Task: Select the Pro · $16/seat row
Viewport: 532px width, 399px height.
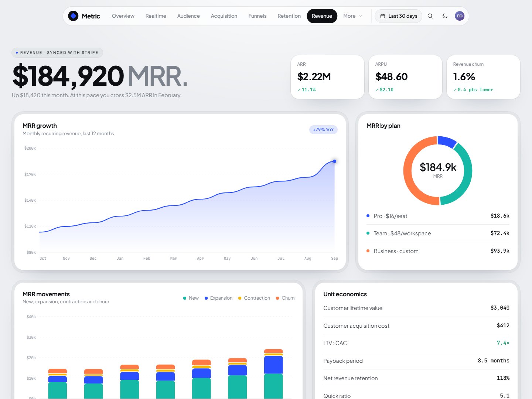Action: (x=438, y=216)
